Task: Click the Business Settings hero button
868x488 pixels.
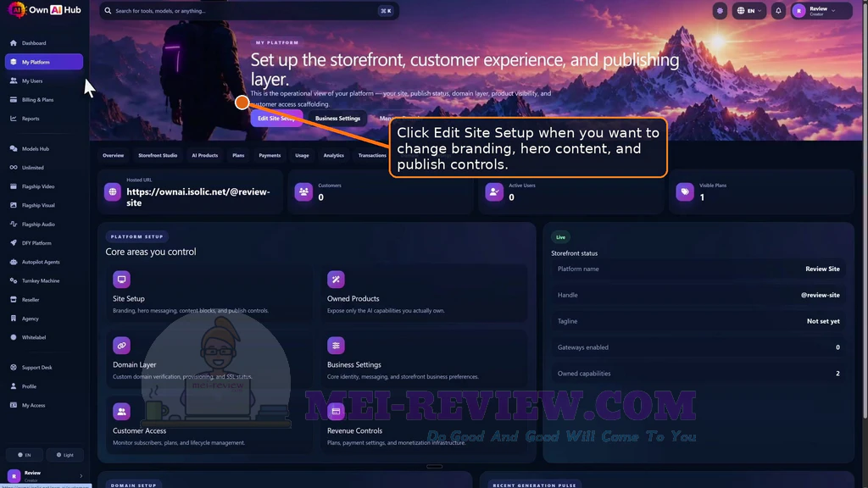Action: point(337,119)
